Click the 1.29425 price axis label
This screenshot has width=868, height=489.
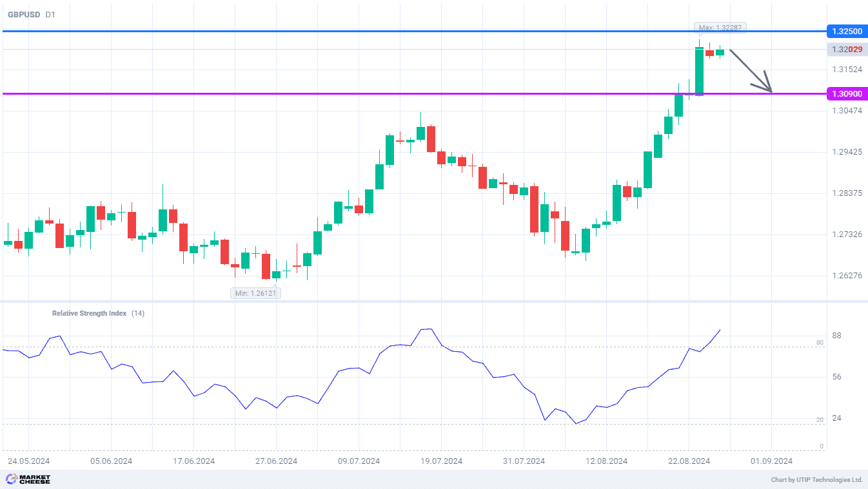coord(847,153)
